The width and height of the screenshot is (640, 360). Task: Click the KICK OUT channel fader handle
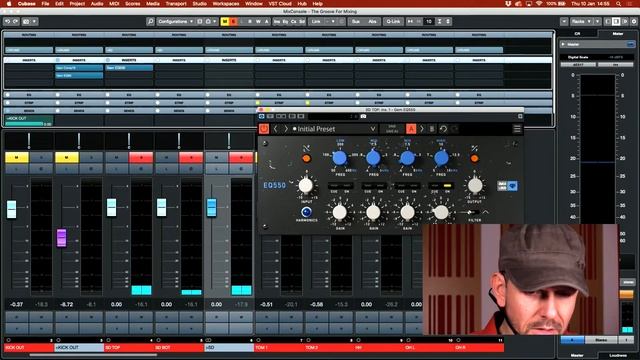pos(11,209)
